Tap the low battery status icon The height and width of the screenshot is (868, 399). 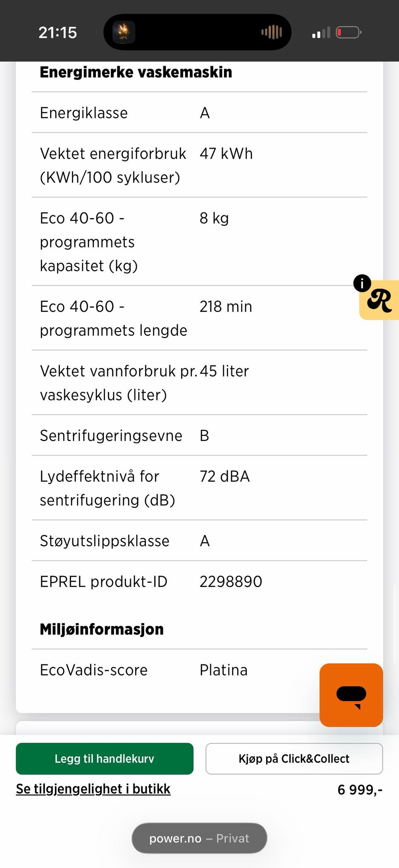coord(348,32)
